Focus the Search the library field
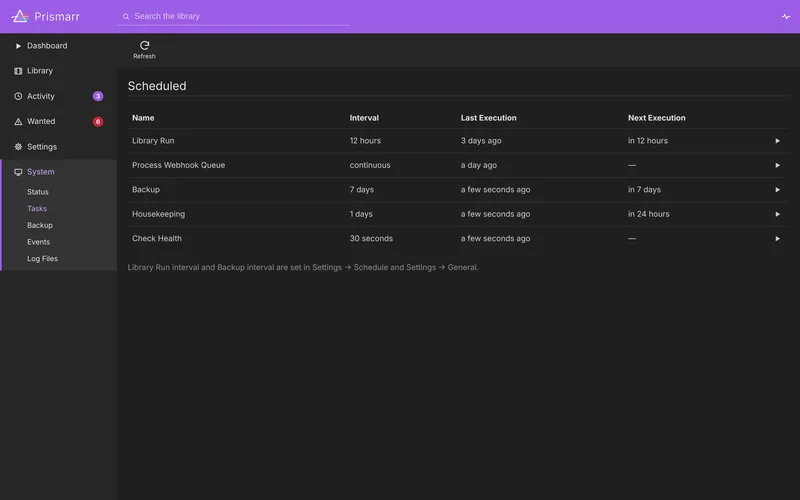Screen dimensions: 800x500 pos(233,16)
